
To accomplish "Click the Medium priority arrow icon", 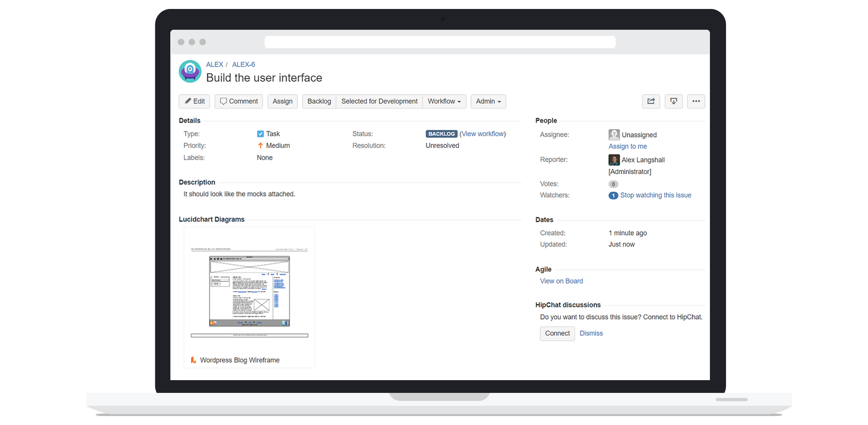I will [260, 145].
